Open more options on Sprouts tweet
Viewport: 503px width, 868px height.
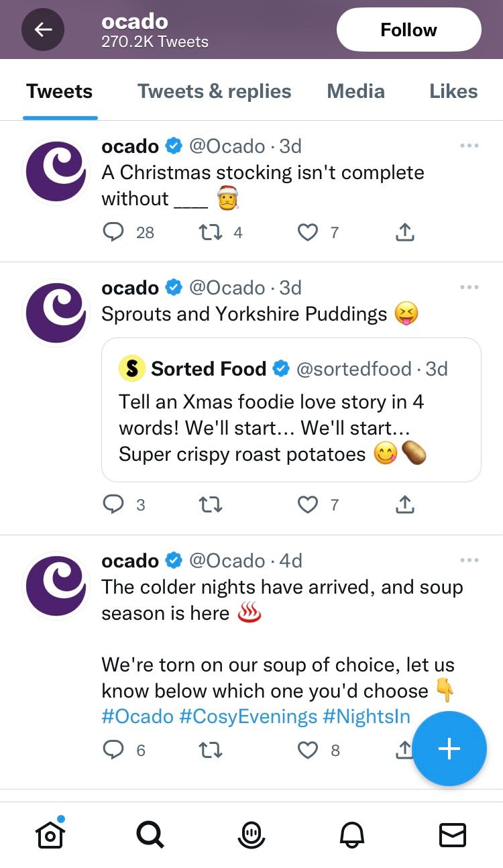(x=469, y=287)
